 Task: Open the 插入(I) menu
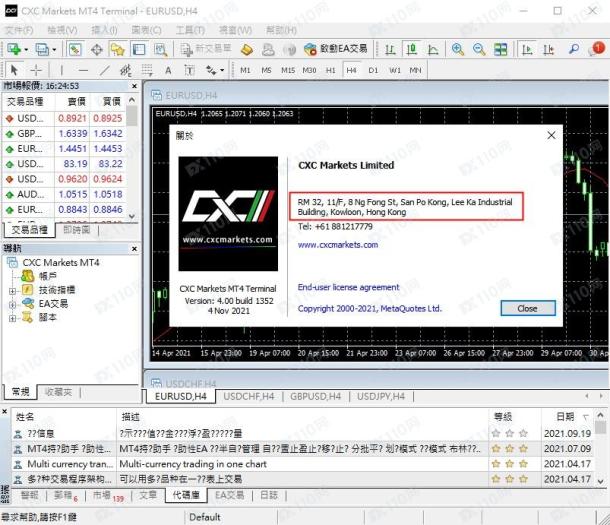104,30
